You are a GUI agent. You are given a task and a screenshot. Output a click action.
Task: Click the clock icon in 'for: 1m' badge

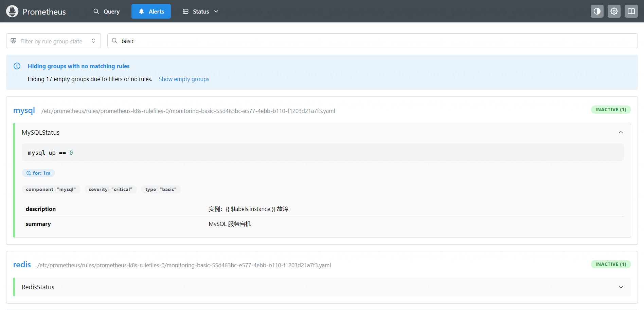[x=29, y=173]
